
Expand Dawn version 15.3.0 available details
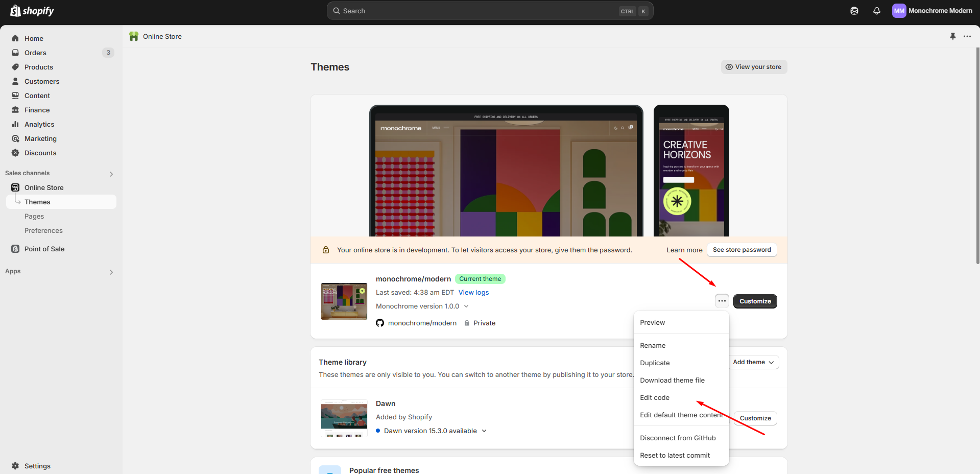click(484, 431)
